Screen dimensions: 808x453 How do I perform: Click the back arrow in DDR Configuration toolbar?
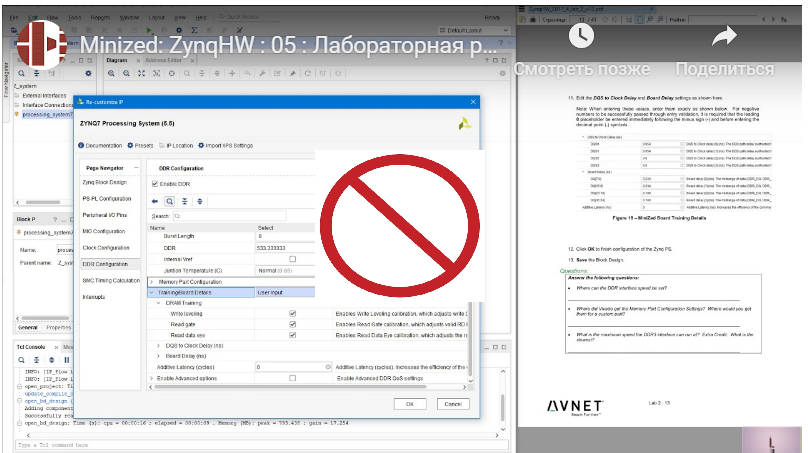[x=155, y=201]
